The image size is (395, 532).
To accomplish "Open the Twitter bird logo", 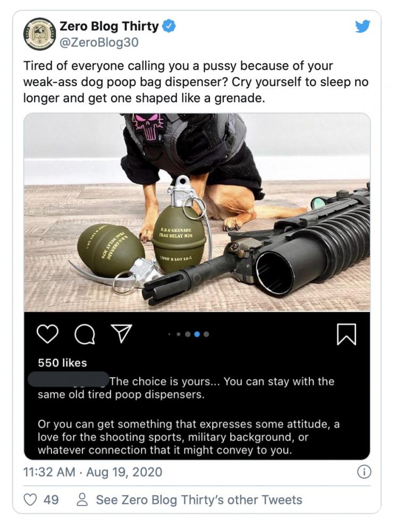I will 363,26.
